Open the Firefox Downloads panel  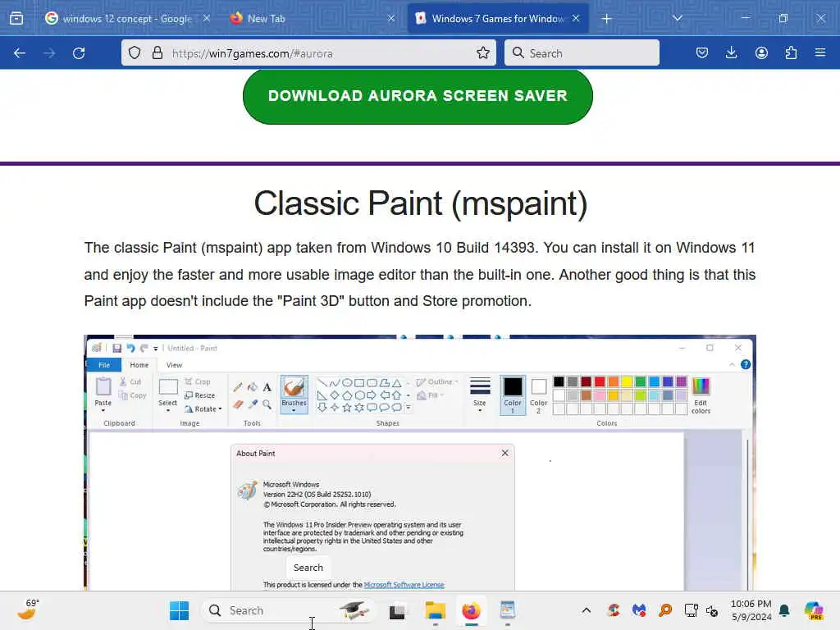click(731, 52)
